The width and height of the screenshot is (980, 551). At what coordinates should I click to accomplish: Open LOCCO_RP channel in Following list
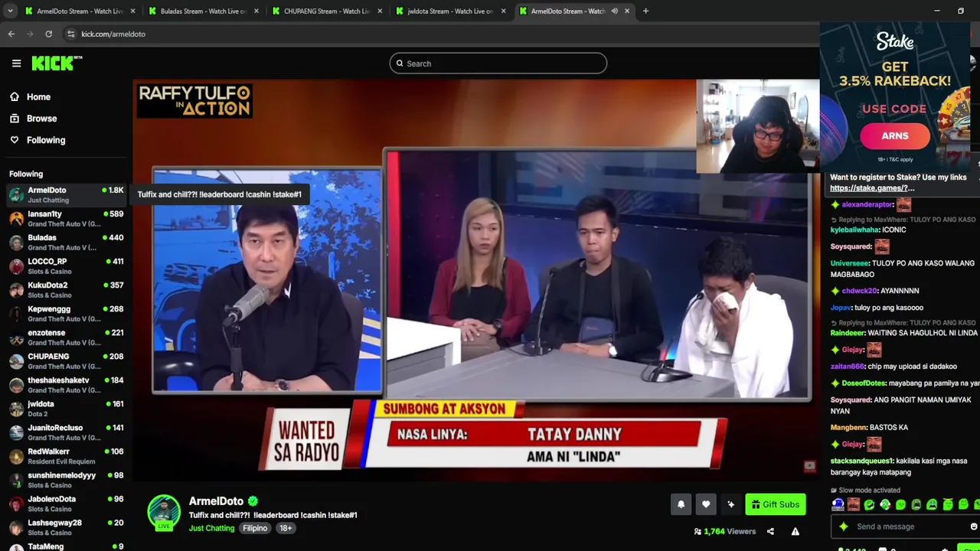66,266
